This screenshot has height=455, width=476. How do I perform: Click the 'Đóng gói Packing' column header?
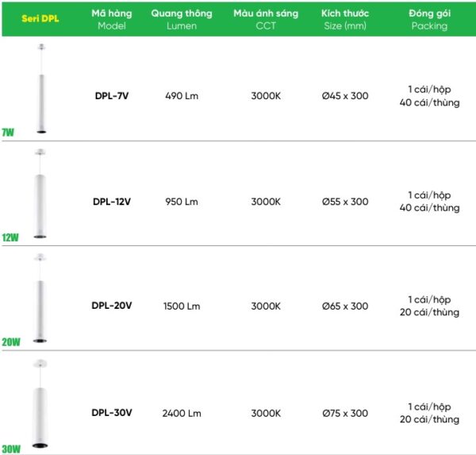429,19
